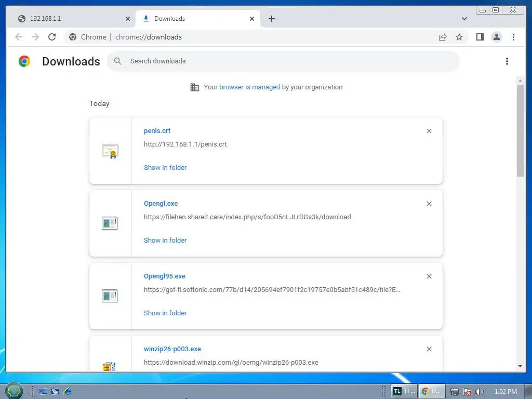The width and height of the screenshot is (532, 399).
Task: Click the search magnifier icon
Action: (118, 61)
